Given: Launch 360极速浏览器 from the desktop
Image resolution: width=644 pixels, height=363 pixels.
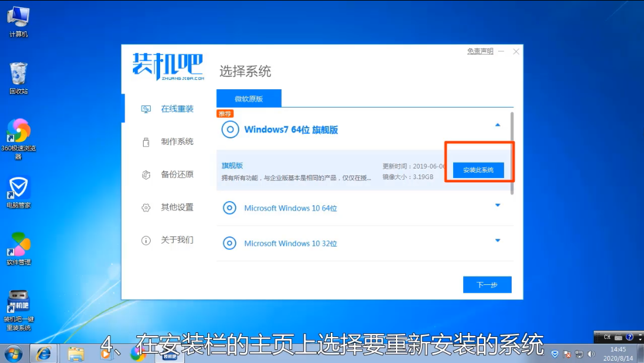Looking at the screenshot, I should click(x=18, y=130).
